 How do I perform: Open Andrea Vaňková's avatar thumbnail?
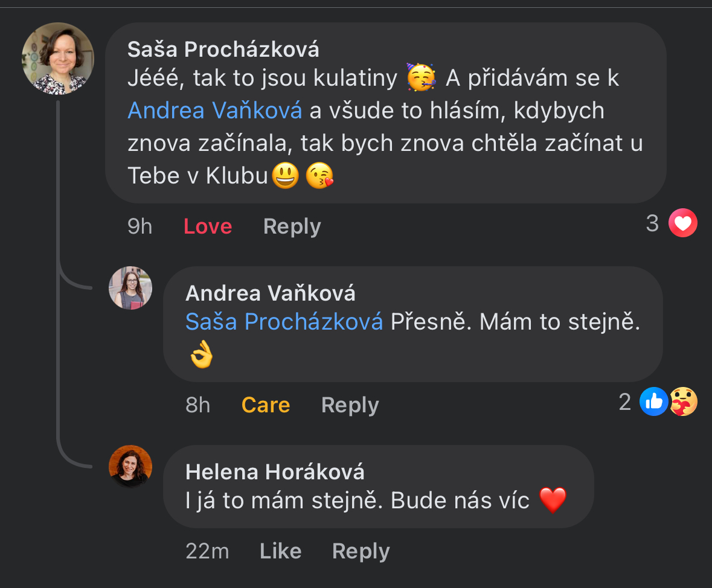click(130, 288)
